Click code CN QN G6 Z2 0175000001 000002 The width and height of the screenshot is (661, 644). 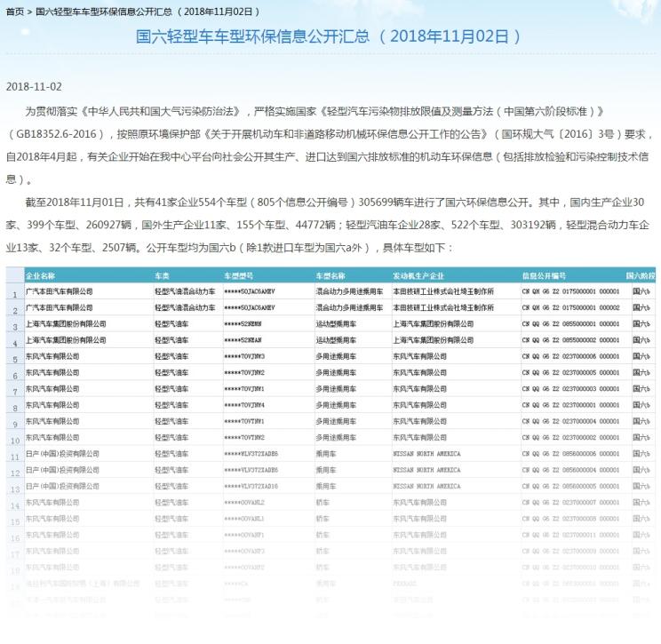[570, 307]
